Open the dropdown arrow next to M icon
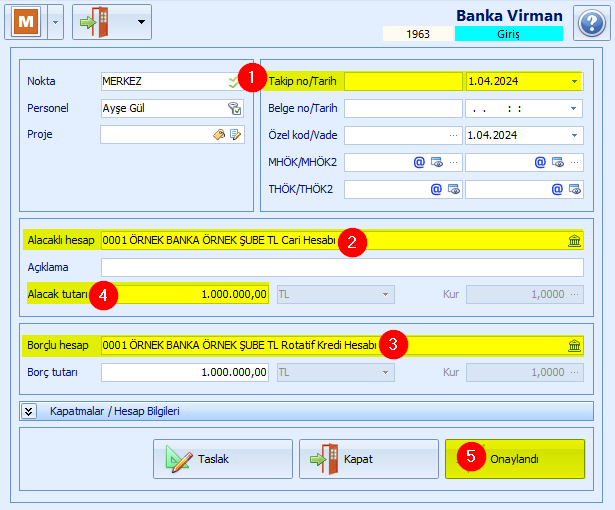 pos(56,22)
